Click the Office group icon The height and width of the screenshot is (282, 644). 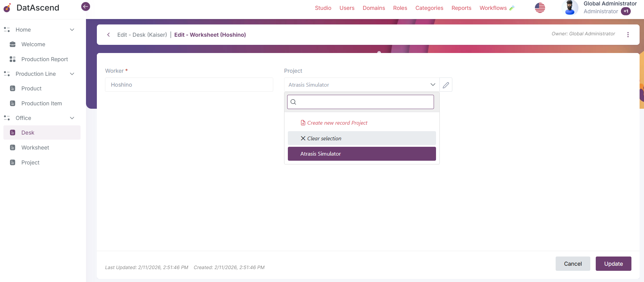pyautogui.click(x=7, y=118)
